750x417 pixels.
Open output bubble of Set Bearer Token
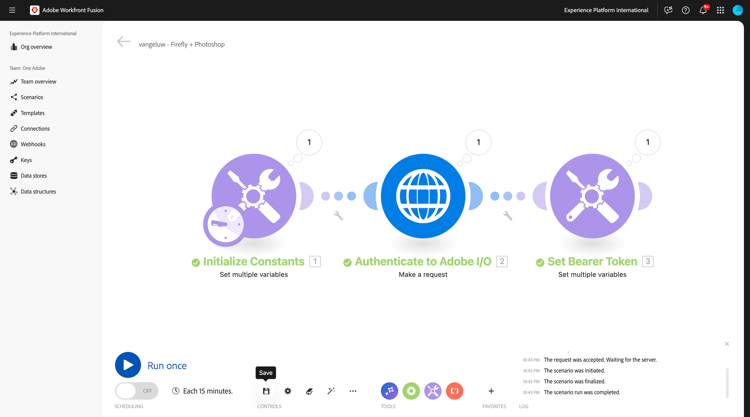point(648,143)
